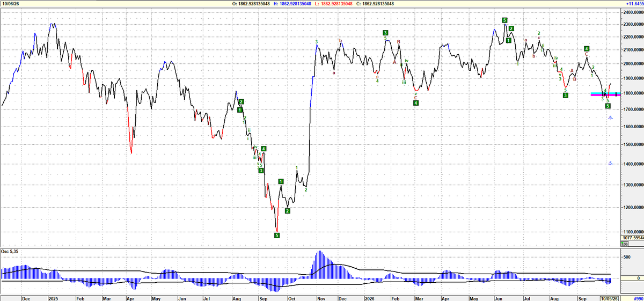Click the 'C: 1862.928135048' close value
The image size is (644, 301).
375,3
